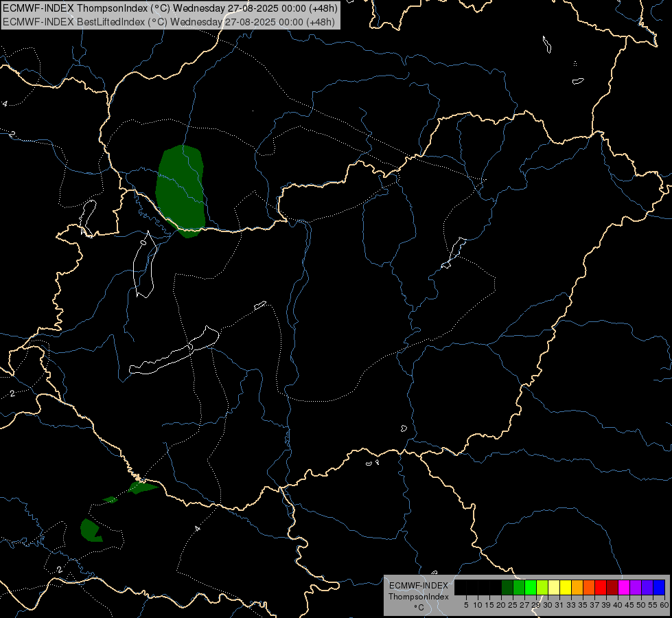
Task: Click the contour label 4 near map bottom
Action: point(198,529)
